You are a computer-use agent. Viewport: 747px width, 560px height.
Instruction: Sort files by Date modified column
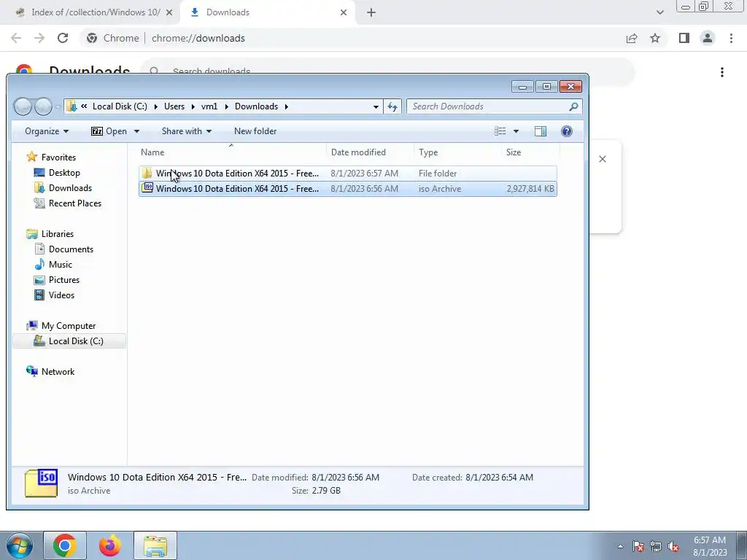click(370, 152)
